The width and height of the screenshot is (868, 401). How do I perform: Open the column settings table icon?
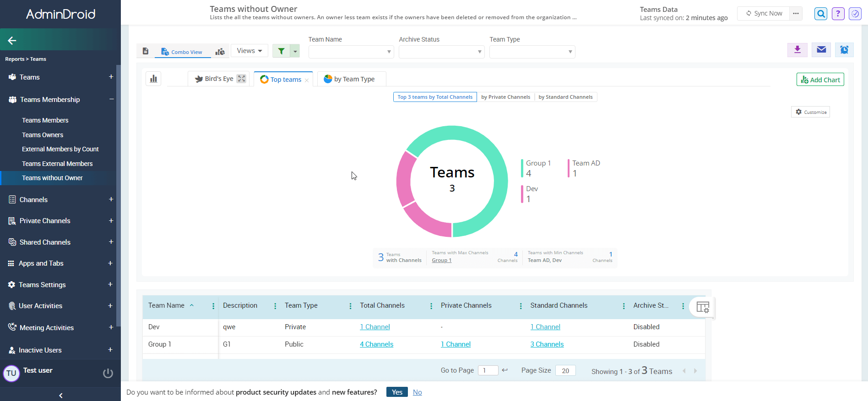point(702,307)
